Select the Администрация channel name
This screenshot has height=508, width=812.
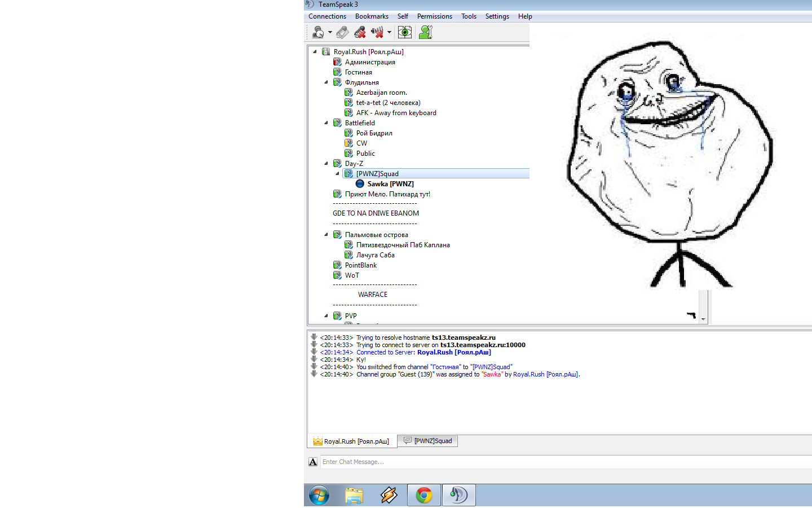370,62
